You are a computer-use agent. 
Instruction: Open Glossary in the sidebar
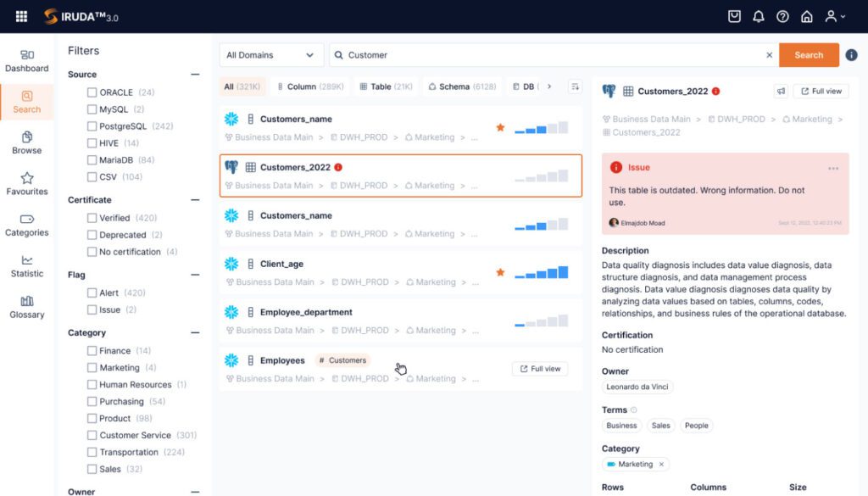(x=27, y=306)
